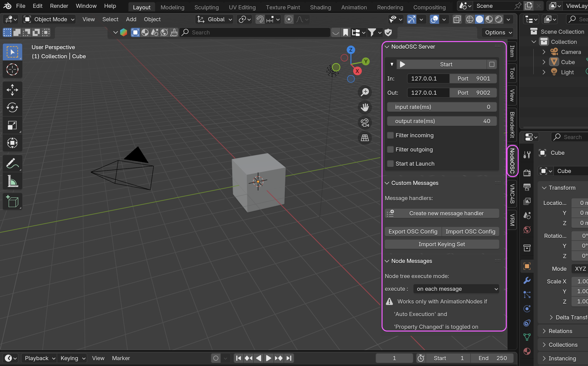Click the In IP address field
Screen dimensions: 588x366
(x=428, y=79)
